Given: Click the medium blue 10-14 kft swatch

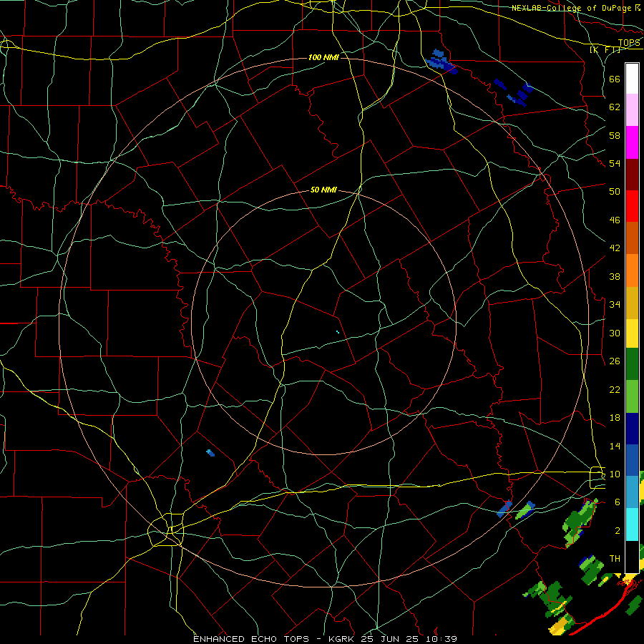Looking at the screenshot, I should tap(632, 460).
